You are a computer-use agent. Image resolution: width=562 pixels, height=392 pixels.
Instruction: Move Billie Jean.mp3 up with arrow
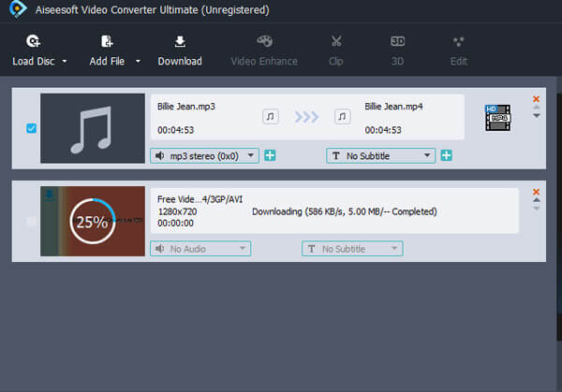(536, 107)
